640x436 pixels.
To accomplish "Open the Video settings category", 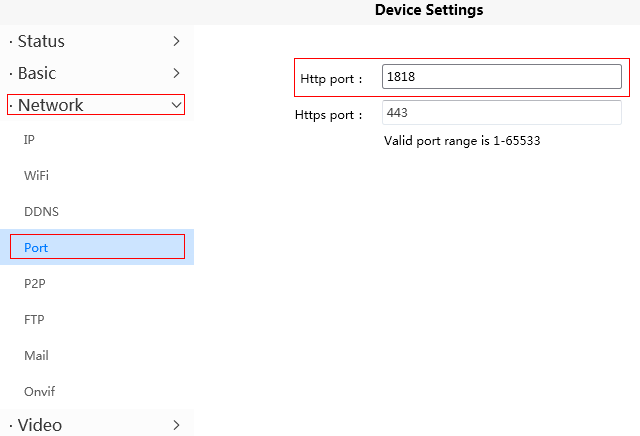I will point(40,425).
